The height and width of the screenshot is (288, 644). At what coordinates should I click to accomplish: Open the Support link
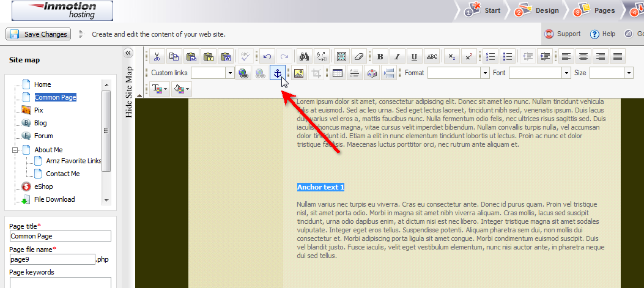563,34
